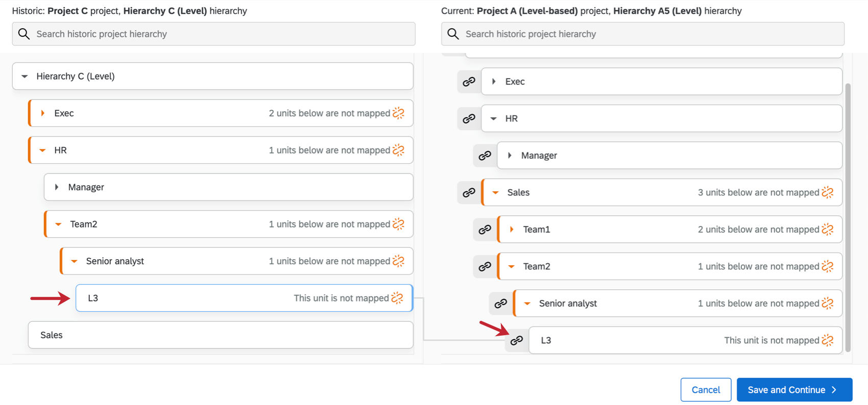Collapse Hierarchy C (Level) root node

[25, 77]
